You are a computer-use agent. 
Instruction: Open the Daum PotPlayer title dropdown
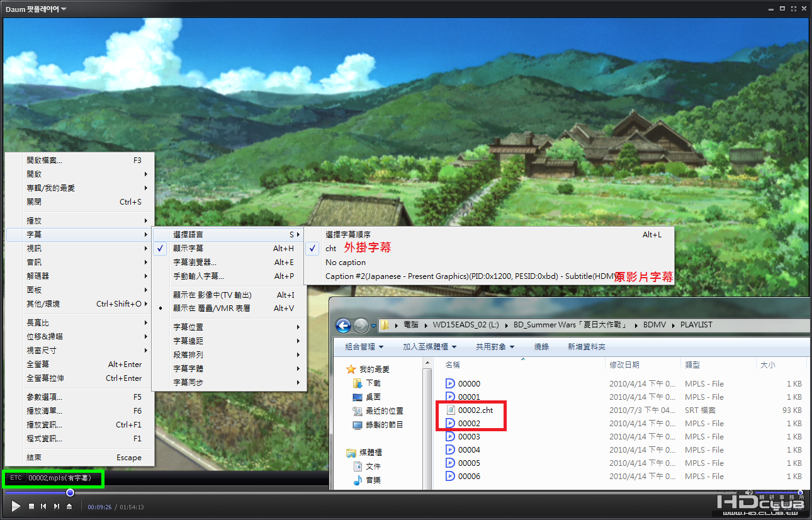(x=36, y=9)
